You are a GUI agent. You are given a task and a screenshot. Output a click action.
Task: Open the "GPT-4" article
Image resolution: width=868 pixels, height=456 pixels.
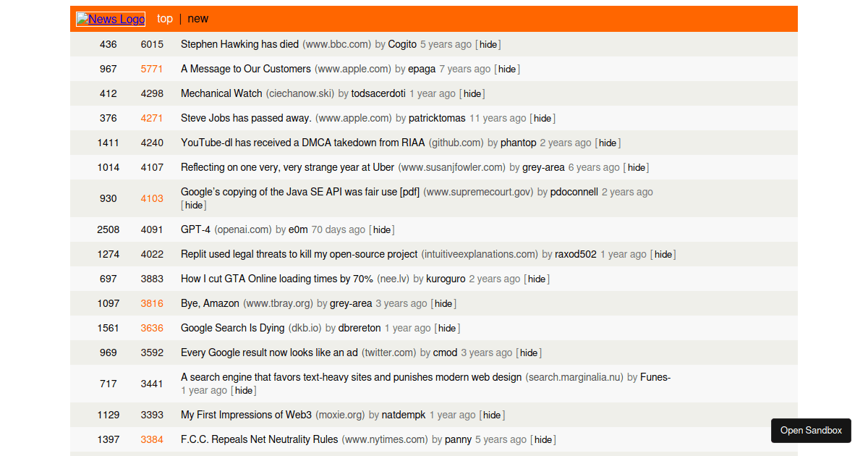[x=195, y=229]
